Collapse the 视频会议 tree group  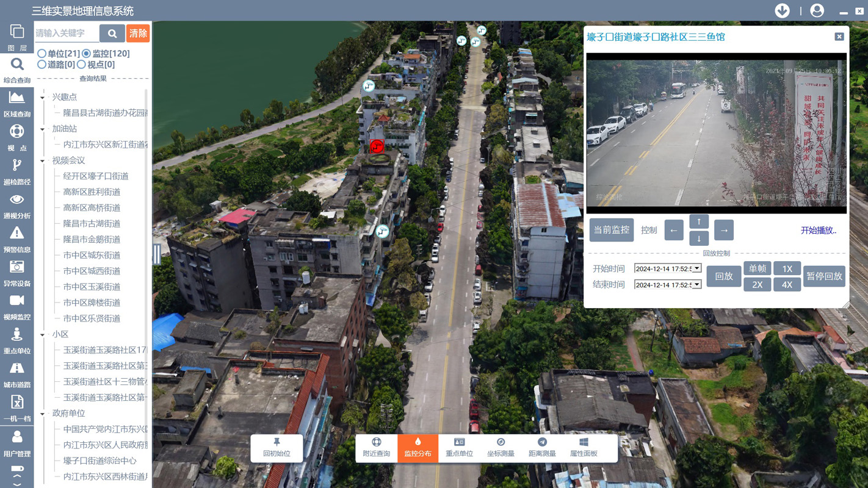pyautogui.click(x=43, y=161)
